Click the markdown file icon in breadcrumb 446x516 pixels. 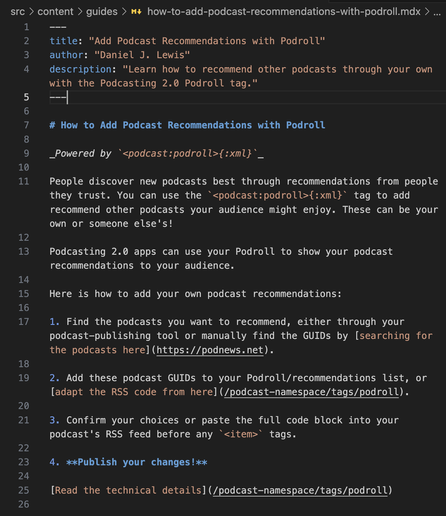[136, 12]
